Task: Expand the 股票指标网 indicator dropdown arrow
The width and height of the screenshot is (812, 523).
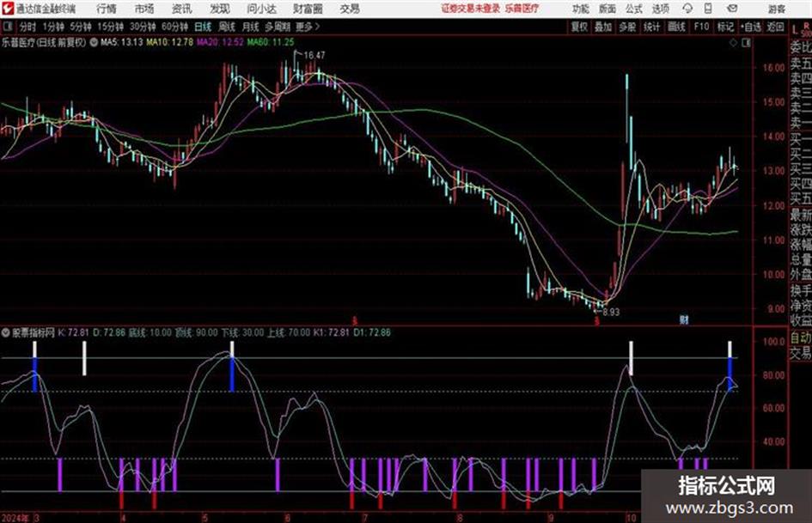Action: (x=6, y=332)
